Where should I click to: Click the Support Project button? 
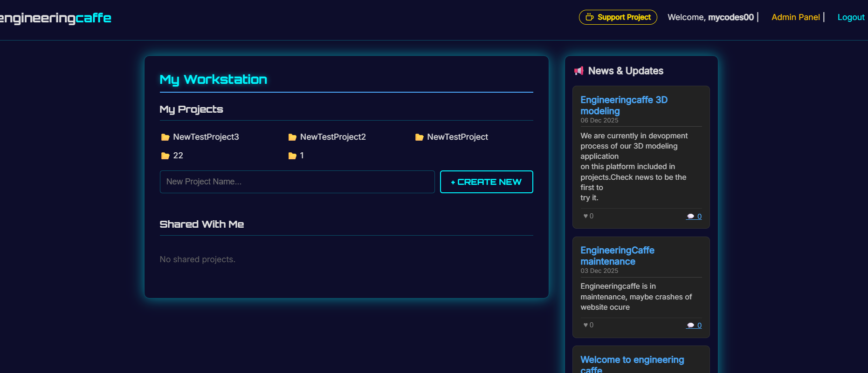tap(618, 17)
